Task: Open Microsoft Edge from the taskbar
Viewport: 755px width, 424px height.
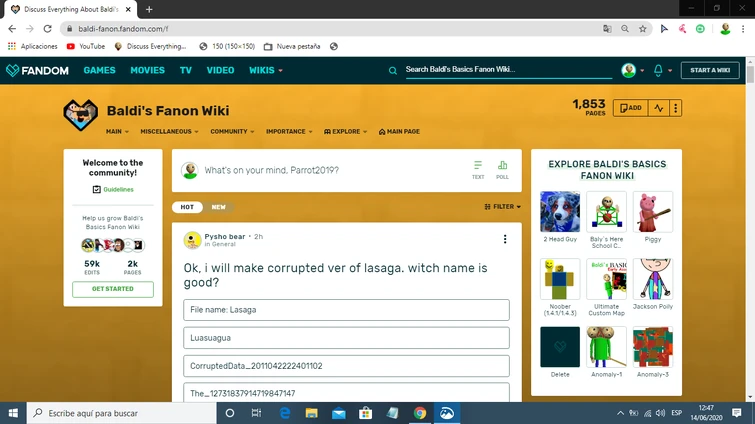Action: pos(285,413)
